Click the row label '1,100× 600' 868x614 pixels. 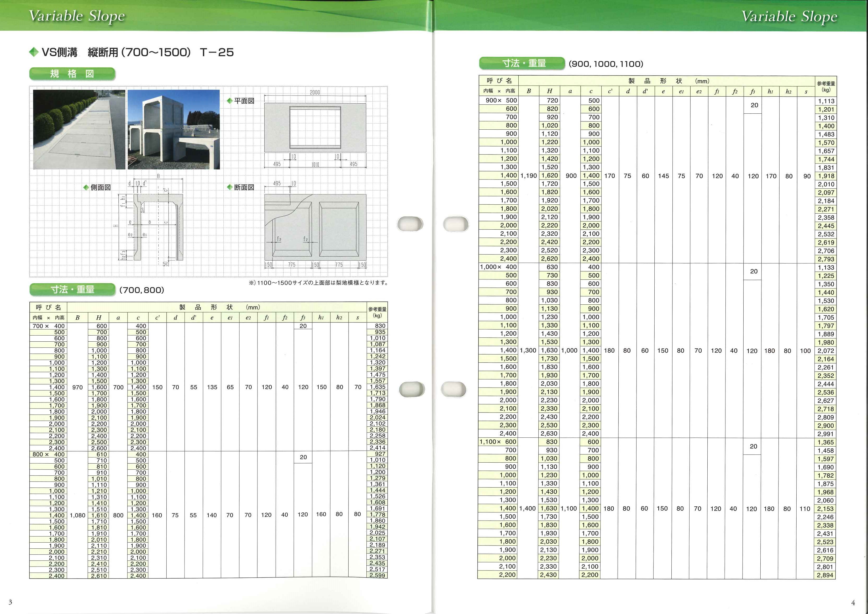click(x=498, y=442)
